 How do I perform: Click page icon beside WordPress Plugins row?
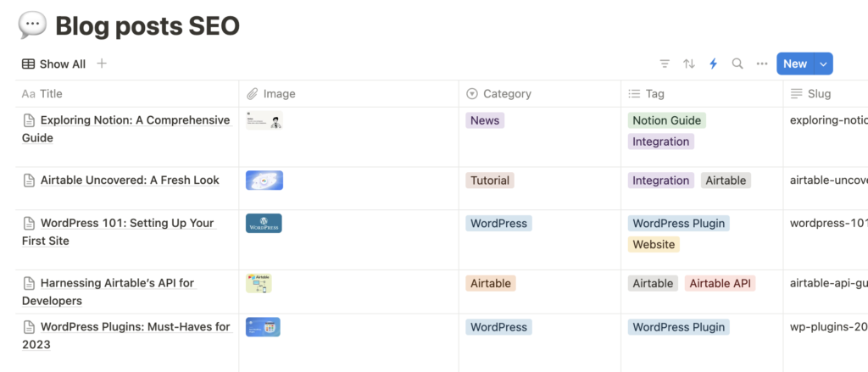click(x=29, y=327)
